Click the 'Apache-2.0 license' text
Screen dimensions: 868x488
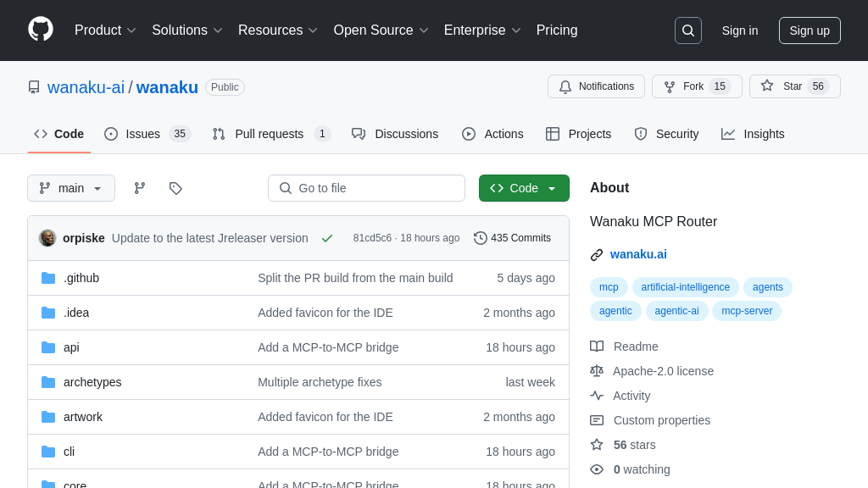point(663,371)
